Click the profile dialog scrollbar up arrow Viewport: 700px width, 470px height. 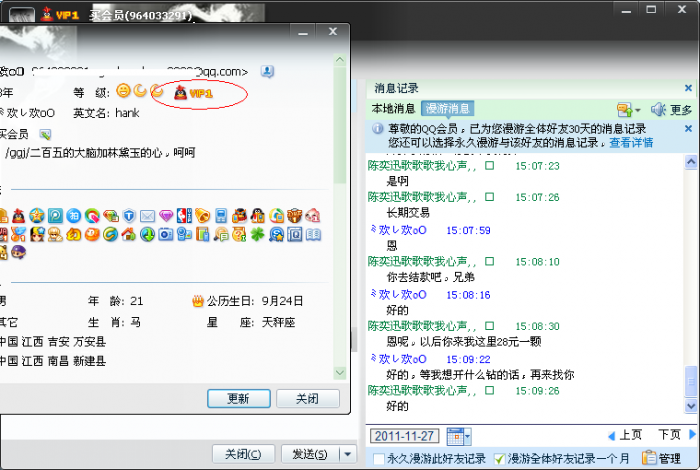click(340, 60)
